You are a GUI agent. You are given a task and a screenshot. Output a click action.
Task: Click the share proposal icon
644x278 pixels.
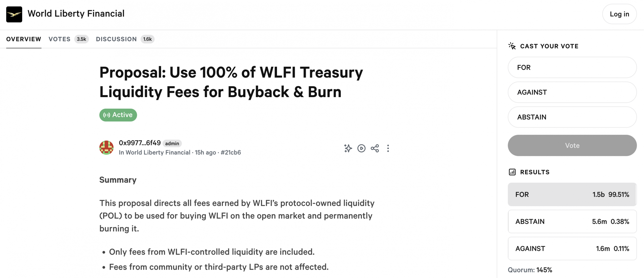[x=375, y=148]
